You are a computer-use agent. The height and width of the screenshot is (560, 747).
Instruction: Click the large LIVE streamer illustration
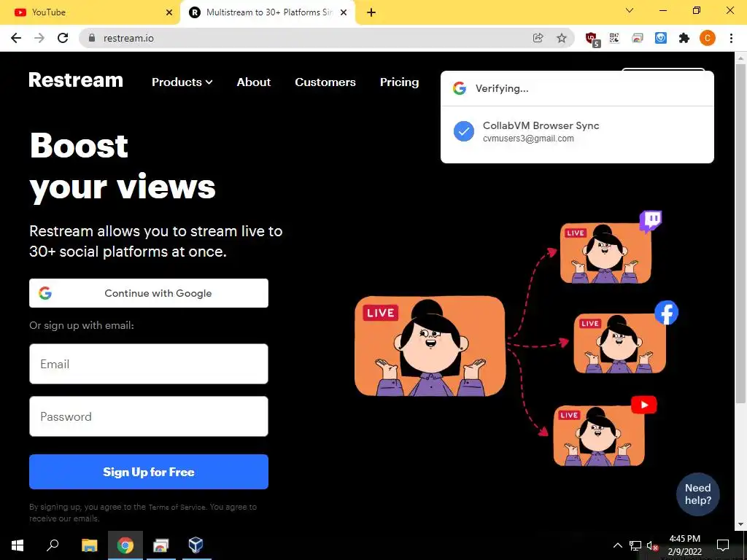tap(430, 346)
